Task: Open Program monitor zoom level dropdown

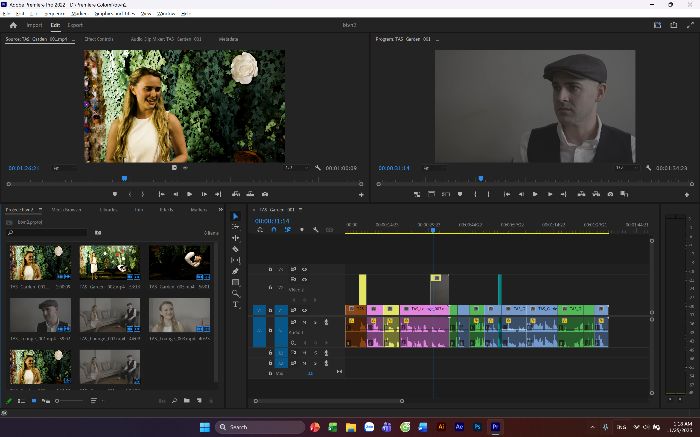Action: point(435,168)
